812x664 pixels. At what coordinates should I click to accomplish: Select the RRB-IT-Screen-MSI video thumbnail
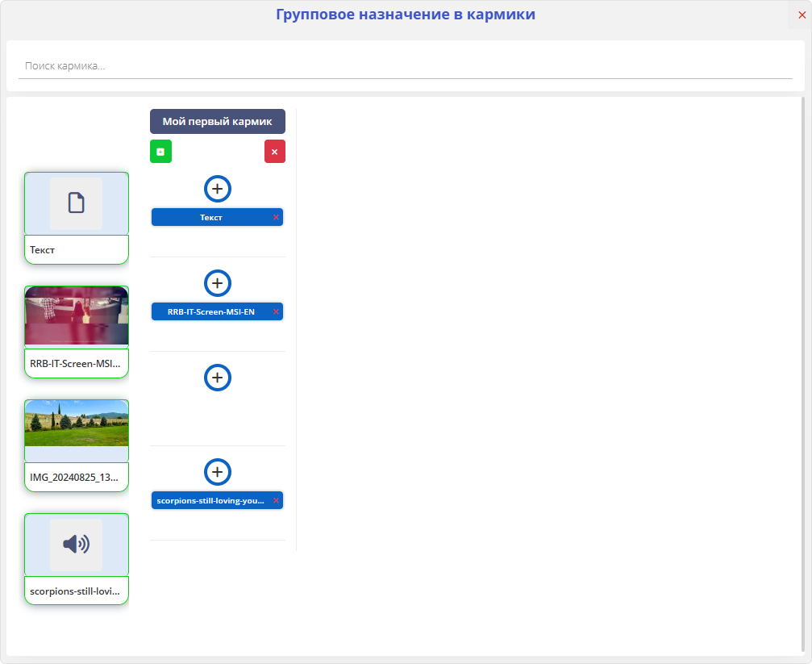pos(76,315)
